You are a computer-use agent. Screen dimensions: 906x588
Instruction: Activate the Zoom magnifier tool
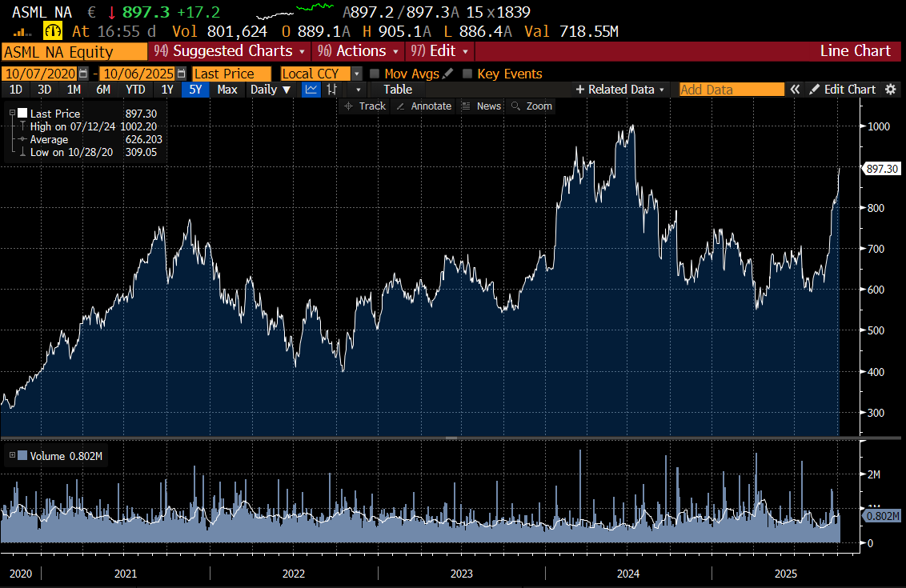(532, 106)
